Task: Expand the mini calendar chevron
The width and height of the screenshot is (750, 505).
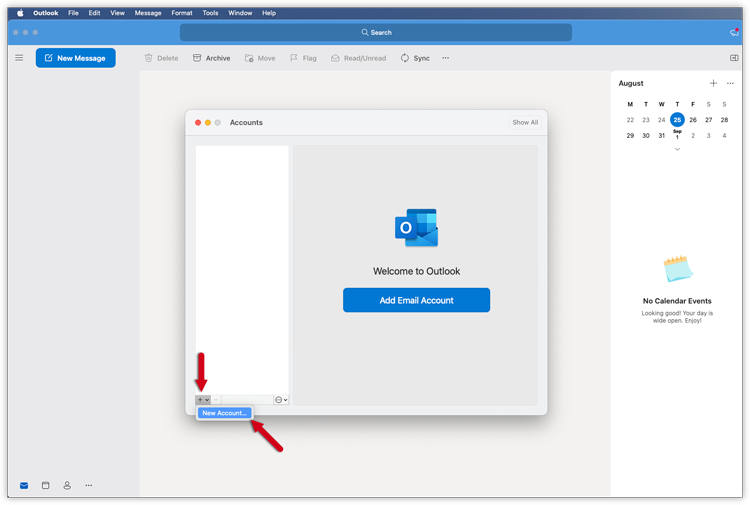Action: tap(677, 149)
